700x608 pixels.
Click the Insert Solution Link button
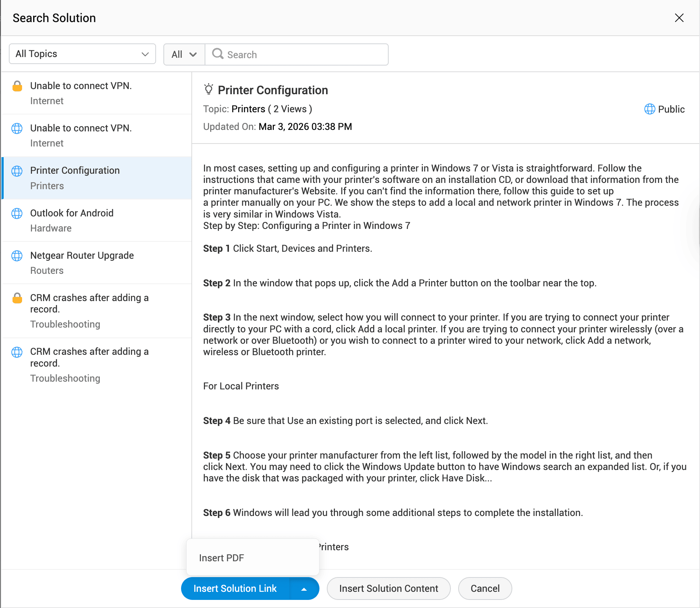235,588
